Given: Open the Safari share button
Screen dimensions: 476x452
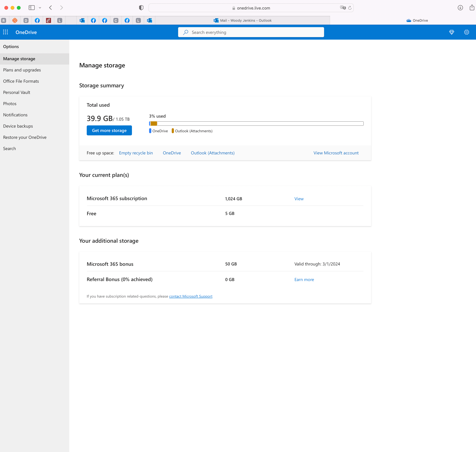Looking at the screenshot, I should point(472,7).
